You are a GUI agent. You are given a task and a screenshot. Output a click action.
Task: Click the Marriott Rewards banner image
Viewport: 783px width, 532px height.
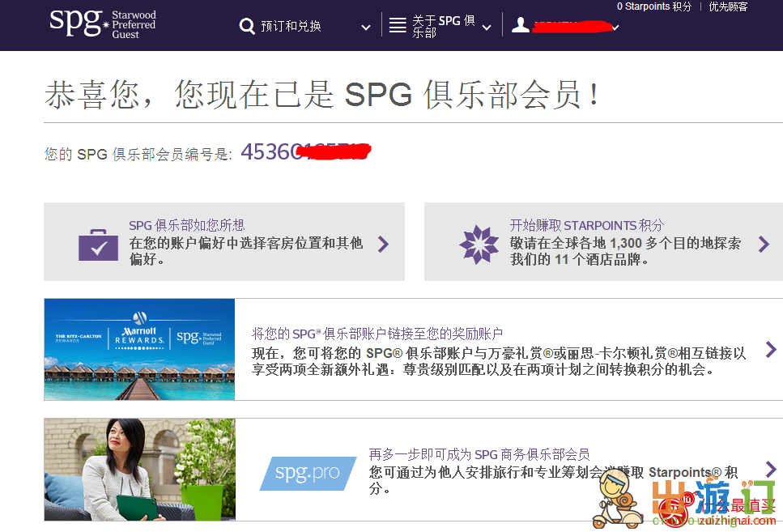tap(139, 349)
